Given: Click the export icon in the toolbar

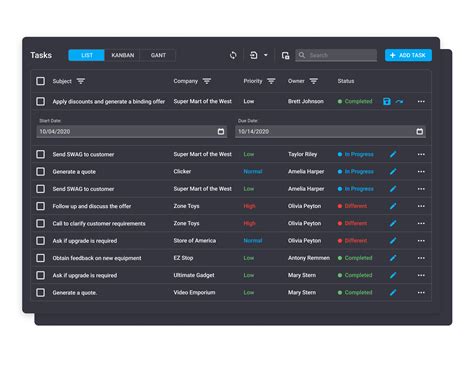Looking at the screenshot, I should pyautogui.click(x=254, y=55).
